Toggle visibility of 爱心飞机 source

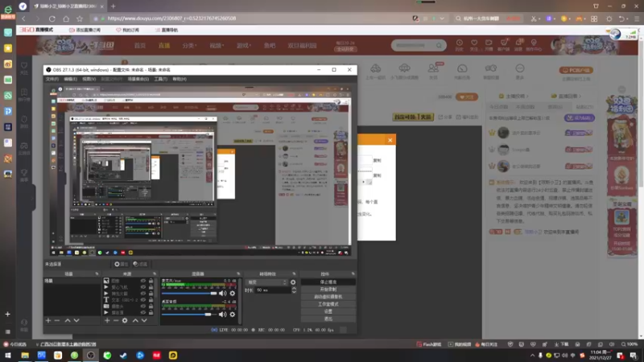click(143, 287)
